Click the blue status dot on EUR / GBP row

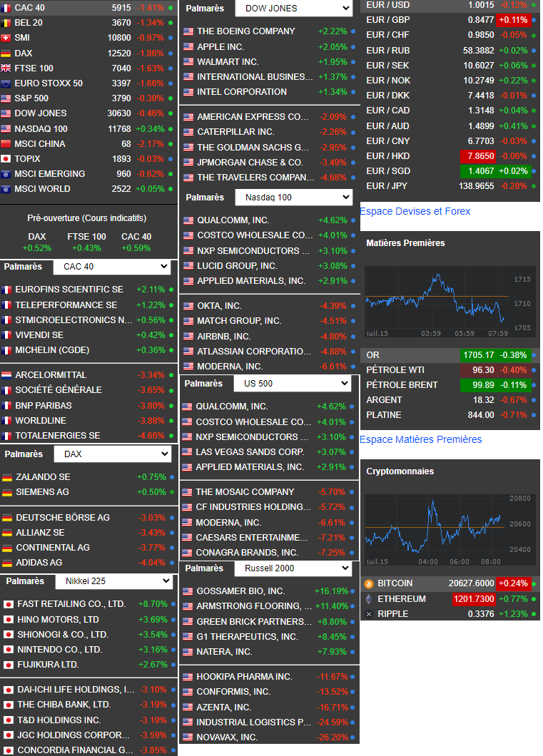tap(534, 20)
